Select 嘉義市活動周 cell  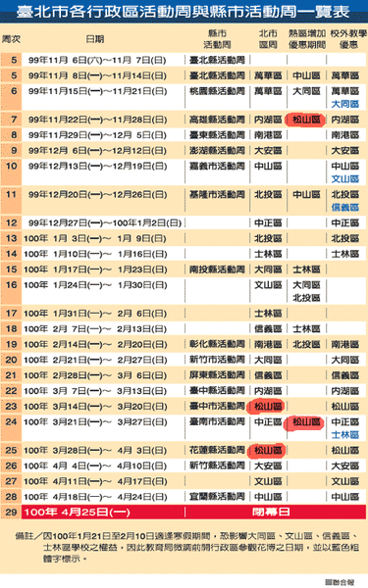(x=217, y=167)
